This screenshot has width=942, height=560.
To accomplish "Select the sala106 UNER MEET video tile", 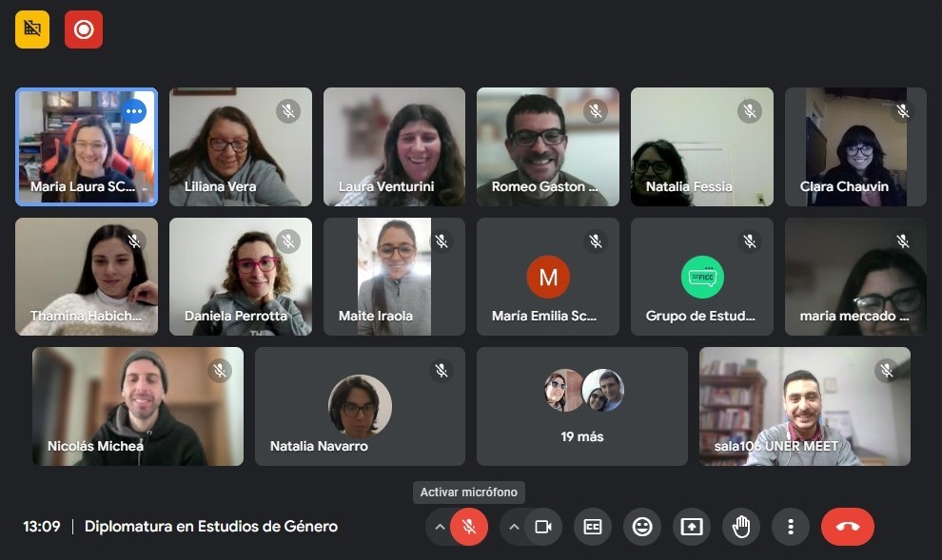I will (805, 406).
